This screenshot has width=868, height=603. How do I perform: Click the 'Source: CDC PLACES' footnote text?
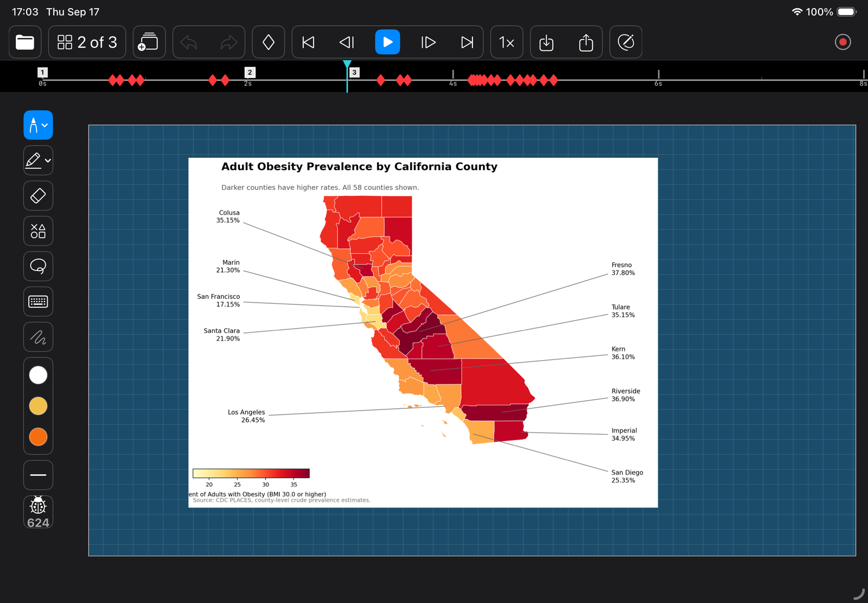[282, 500]
